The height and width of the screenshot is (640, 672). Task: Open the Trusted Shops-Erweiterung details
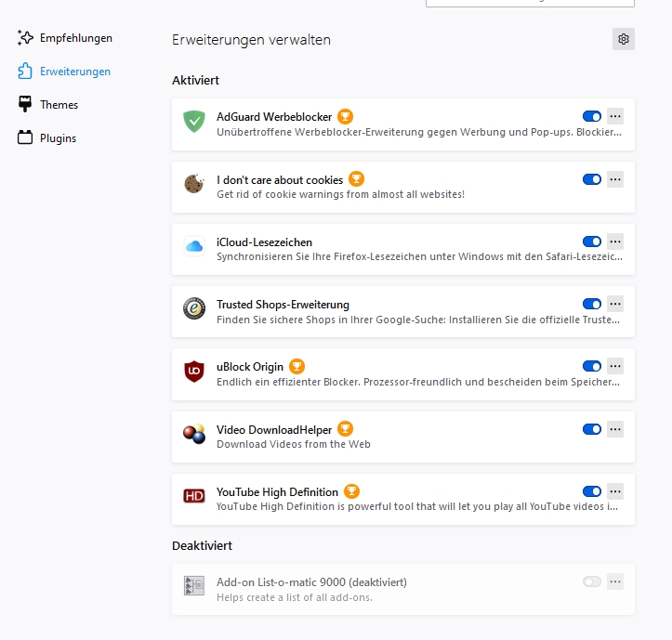coord(283,304)
